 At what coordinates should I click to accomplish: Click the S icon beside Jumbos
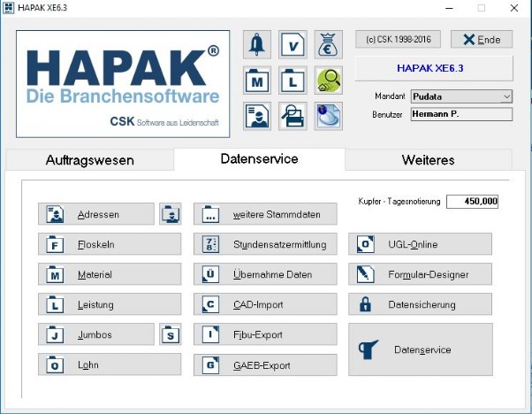click(171, 334)
